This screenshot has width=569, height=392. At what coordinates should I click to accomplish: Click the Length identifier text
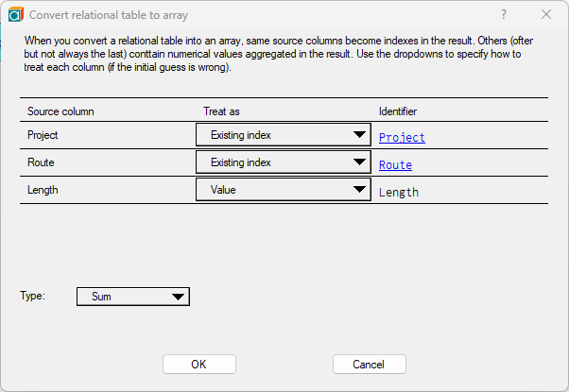(399, 192)
